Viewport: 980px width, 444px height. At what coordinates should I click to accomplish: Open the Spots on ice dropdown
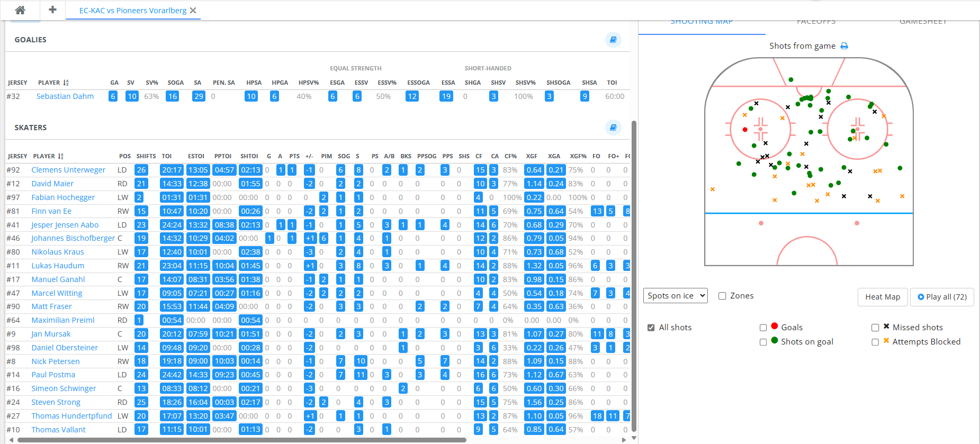click(676, 296)
